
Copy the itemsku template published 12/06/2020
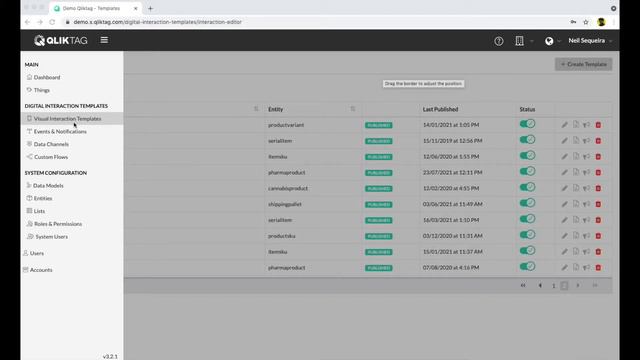(576, 156)
